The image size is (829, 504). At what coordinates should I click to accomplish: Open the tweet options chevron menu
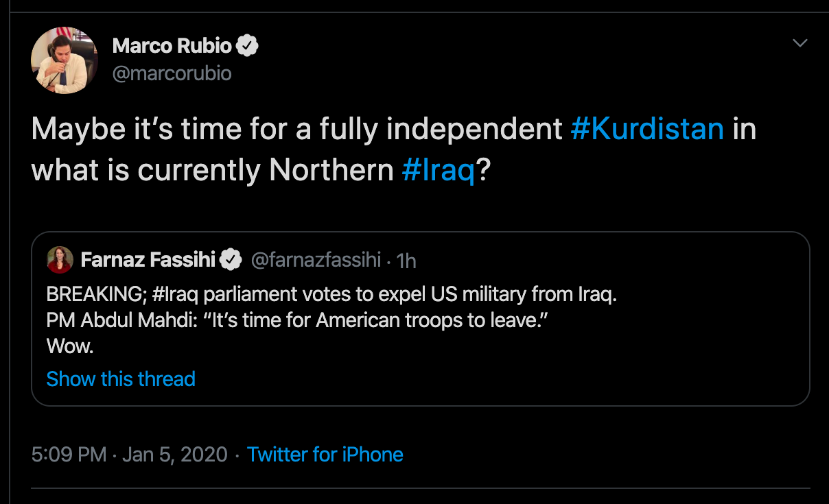pyautogui.click(x=799, y=44)
